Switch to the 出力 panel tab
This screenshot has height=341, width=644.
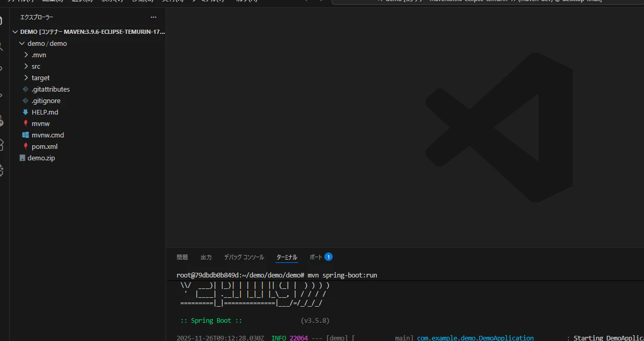tap(206, 257)
